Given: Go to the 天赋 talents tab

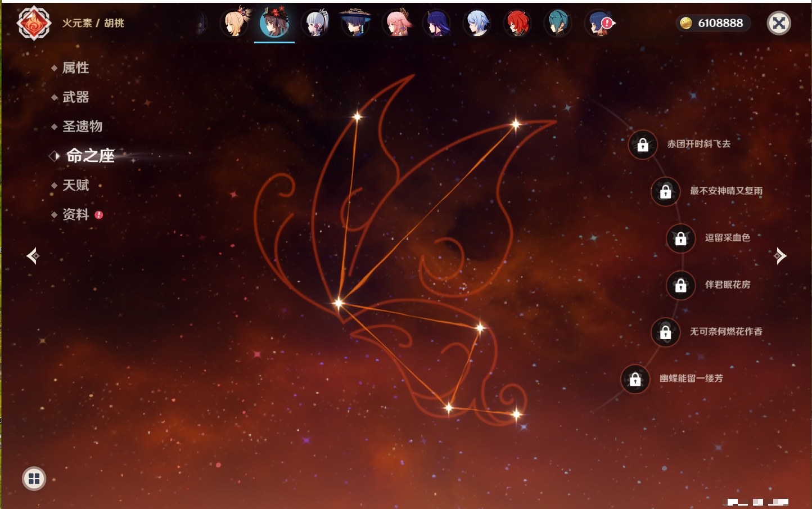Looking at the screenshot, I should (75, 185).
